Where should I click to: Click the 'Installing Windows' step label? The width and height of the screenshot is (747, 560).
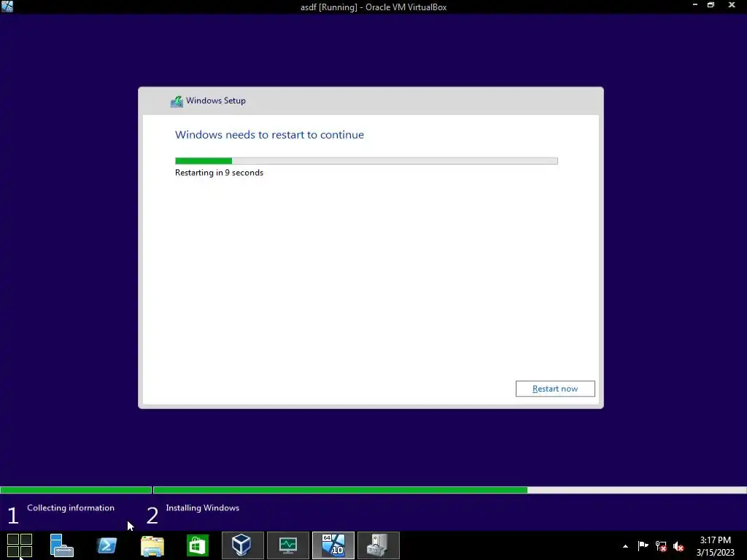coord(203,507)
